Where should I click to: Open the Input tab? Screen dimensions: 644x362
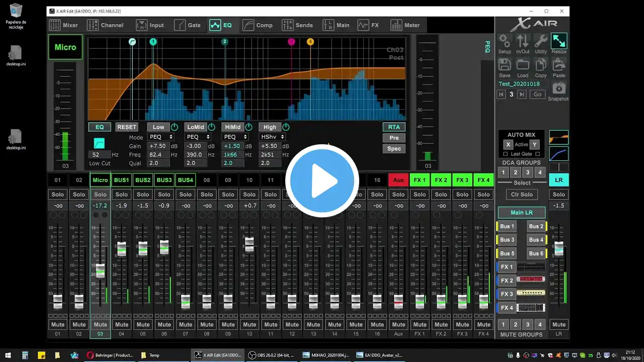coord(150,25)
